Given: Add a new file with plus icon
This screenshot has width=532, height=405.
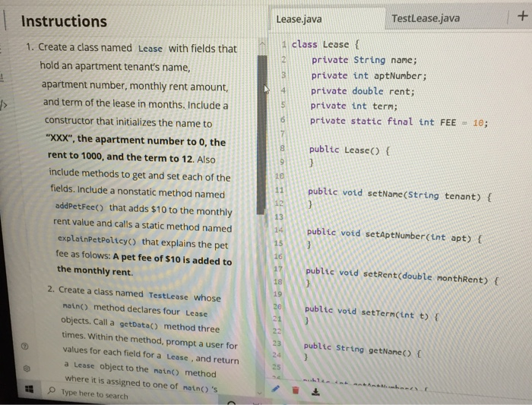Looking at the screenshot, I should 523,16.
